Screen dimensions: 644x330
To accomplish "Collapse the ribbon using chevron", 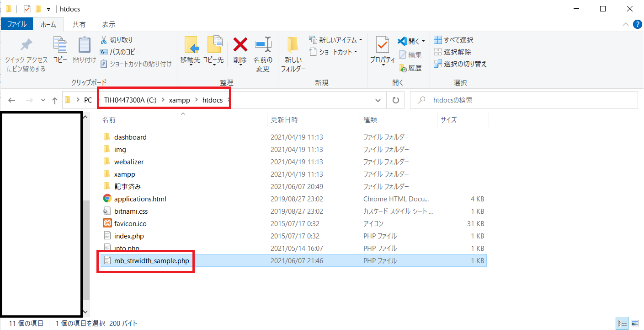I will (x=625, y=24).
